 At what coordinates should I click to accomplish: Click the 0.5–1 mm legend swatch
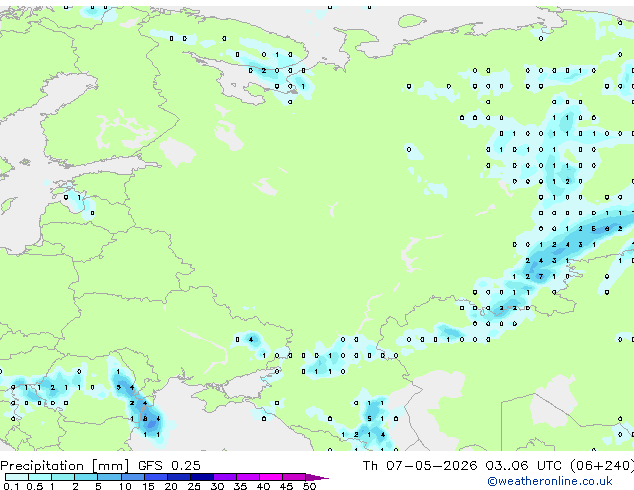40,477
